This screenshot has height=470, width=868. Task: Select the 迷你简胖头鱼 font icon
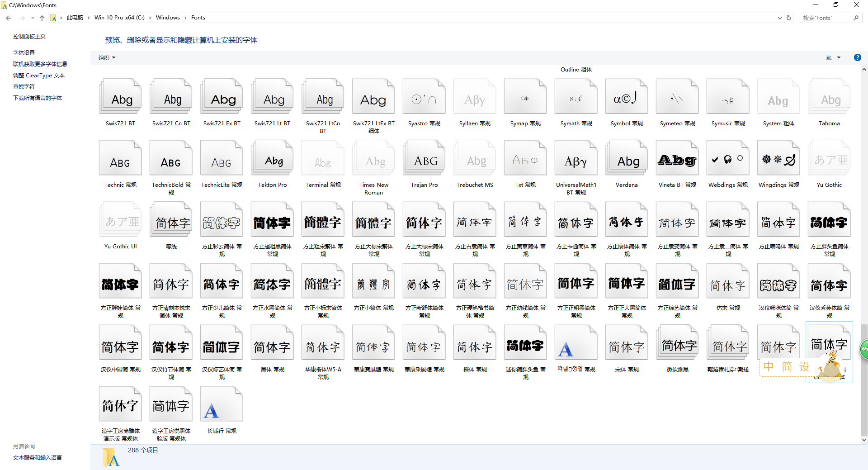coord(525,343)
